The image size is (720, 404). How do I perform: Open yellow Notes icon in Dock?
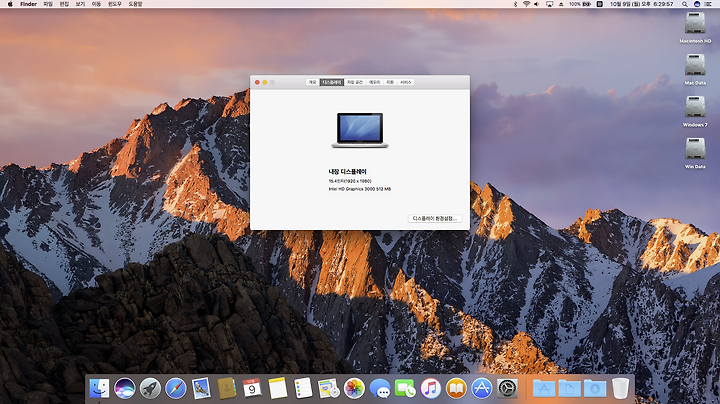pos(278,388)
